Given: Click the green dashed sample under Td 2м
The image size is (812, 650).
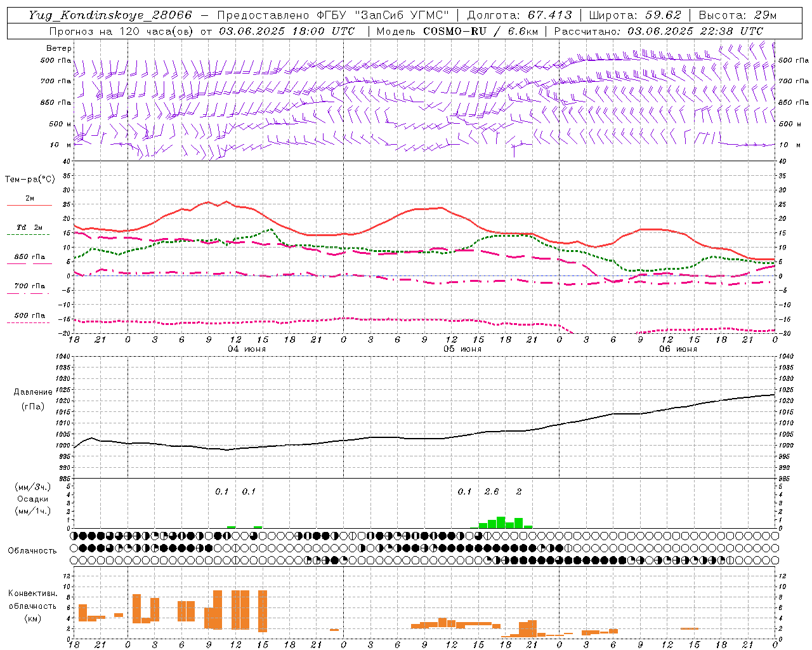Looking at the screenshot, I should [28, 234].
